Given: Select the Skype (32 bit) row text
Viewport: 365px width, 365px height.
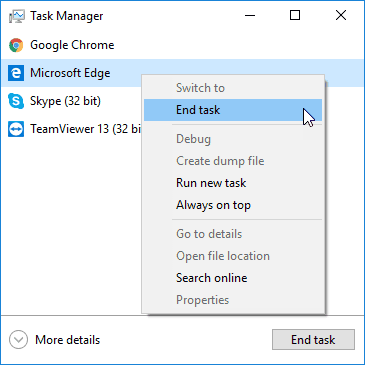Looking at the screenshot, I should 65,101.
